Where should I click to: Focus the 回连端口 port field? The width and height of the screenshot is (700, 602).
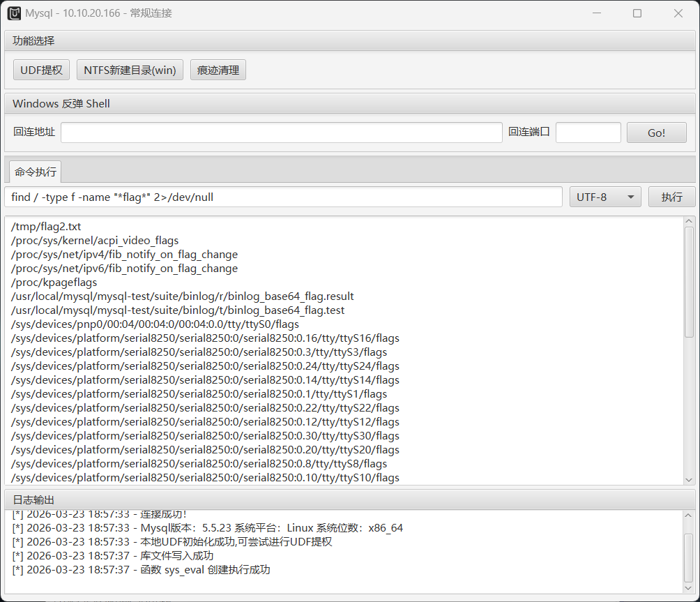click(588, 133)
